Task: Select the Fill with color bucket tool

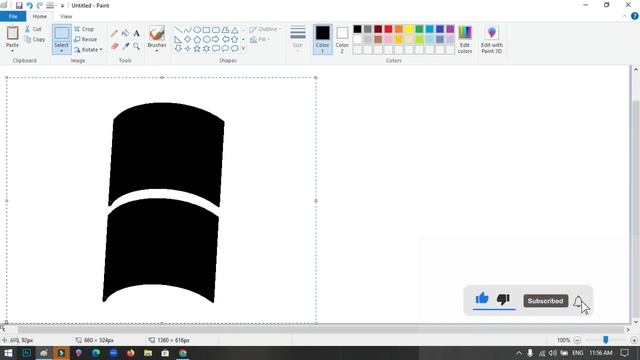Action: click(126, 33)
